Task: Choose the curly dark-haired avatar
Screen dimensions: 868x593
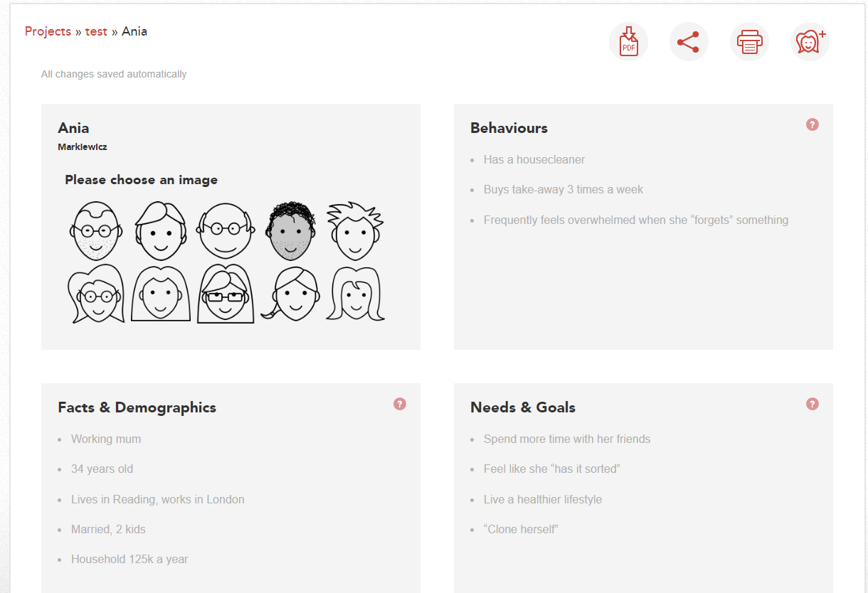Action: point(290,231)
